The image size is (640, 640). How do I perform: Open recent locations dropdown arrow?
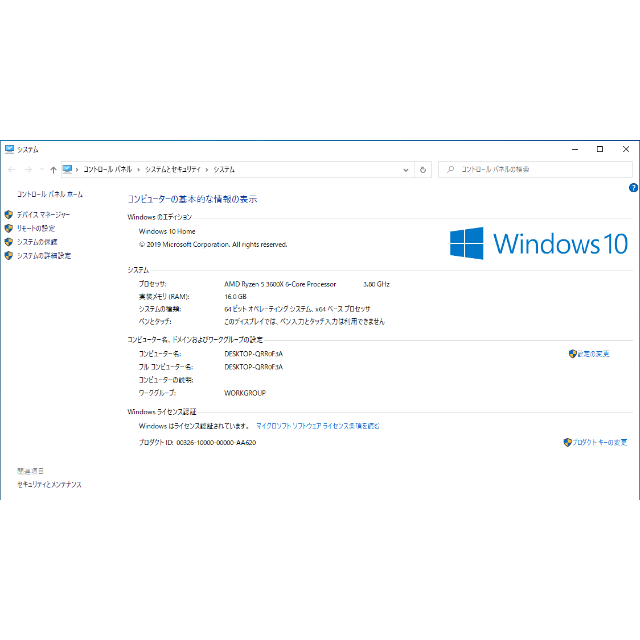tap(41, 169)
